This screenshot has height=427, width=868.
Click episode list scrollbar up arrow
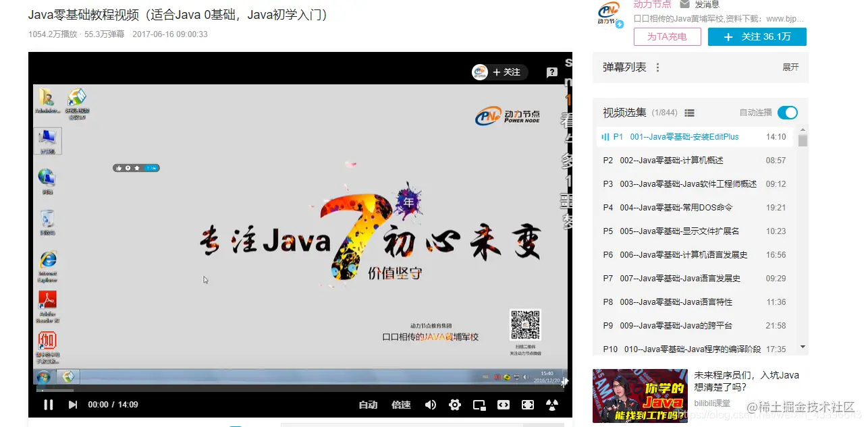[803, 130]
